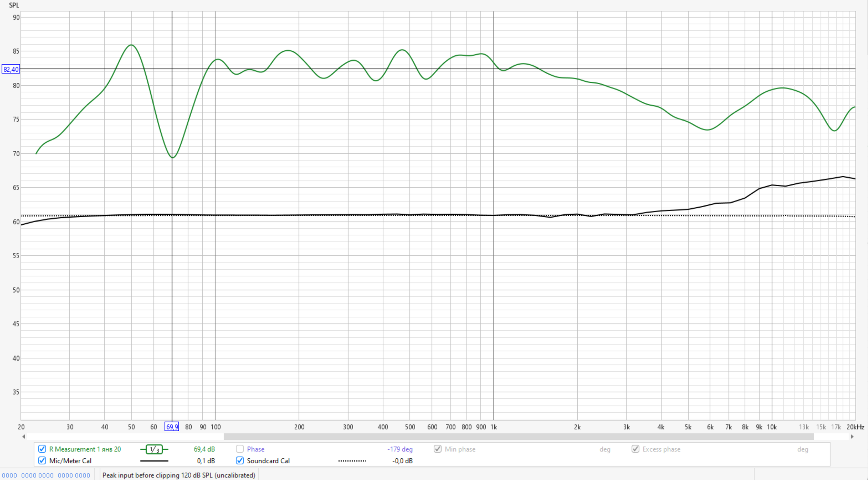This screenshot has width=868, height=480.
Task: Click the 69,9 frequency cursor readout box
Action: pos(172,427)
